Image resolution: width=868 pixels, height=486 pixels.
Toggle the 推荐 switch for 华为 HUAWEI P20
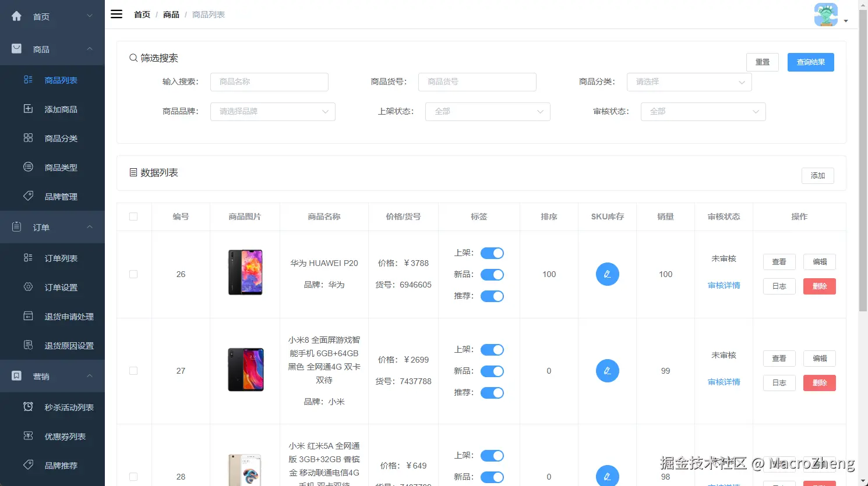tap(492, 296)
